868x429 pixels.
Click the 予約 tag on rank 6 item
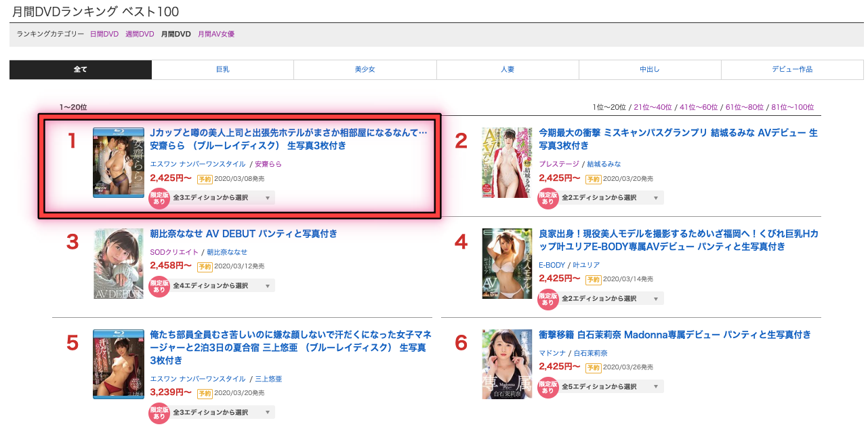pyautogui.click(x=594, y=367)
